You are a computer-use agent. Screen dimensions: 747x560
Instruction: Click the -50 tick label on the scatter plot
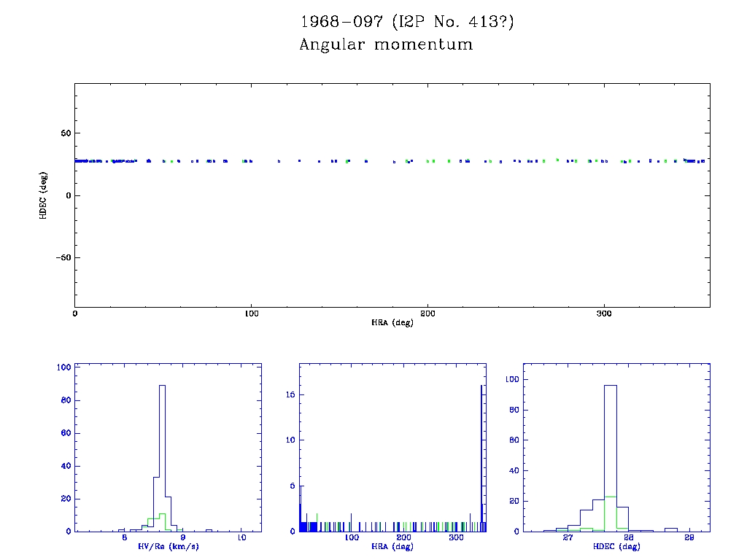(62, 257)
